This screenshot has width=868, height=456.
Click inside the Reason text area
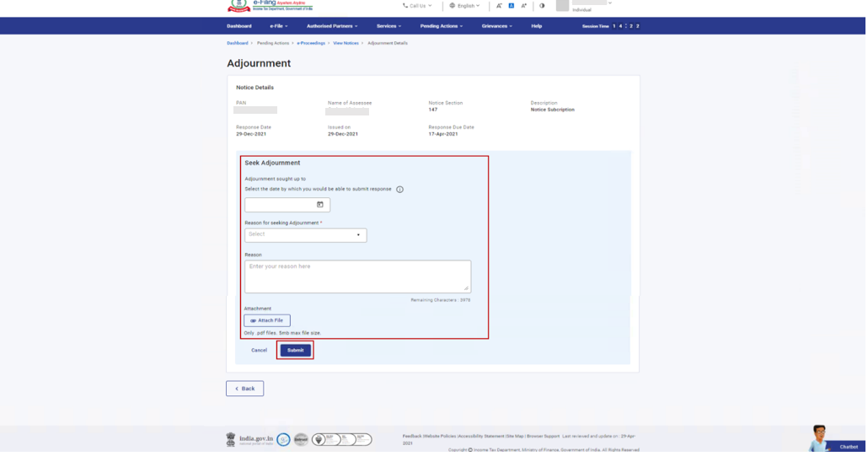point(358,277)
